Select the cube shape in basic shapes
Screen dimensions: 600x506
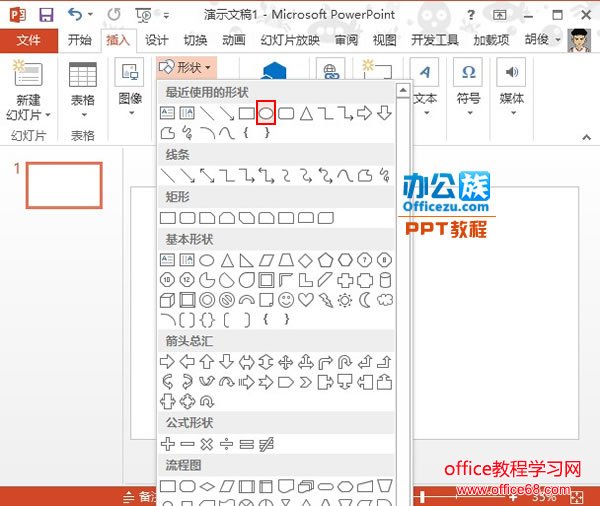click(x=167, y=300)
